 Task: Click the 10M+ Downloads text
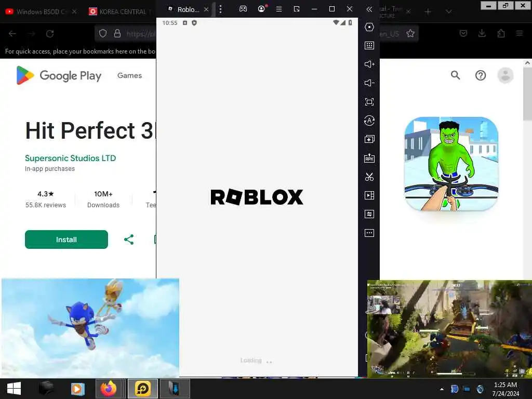tap(103, 199)
